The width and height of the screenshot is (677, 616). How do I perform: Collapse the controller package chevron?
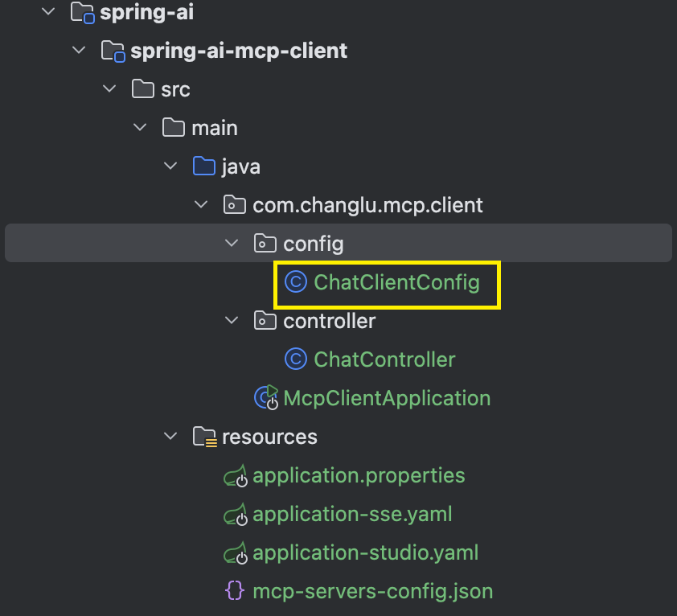[x=232, y=321]
